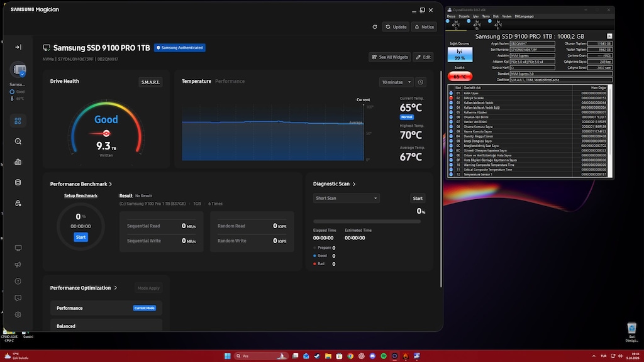
Task: Click the red 65 °C temperature box
Action: [x=460, y=76]
